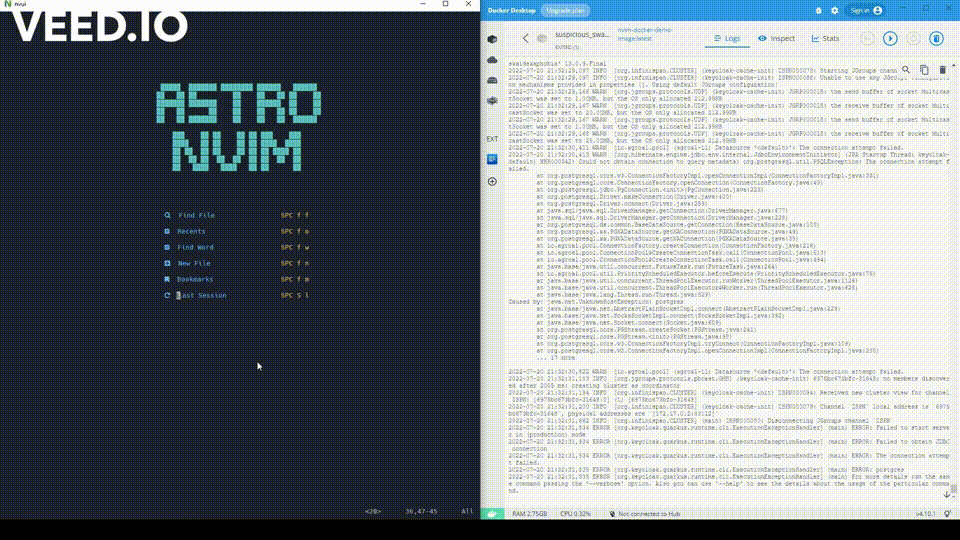Search the logs with magnifier icon
Screen dimensions: 960x540
tap(906, 70)
